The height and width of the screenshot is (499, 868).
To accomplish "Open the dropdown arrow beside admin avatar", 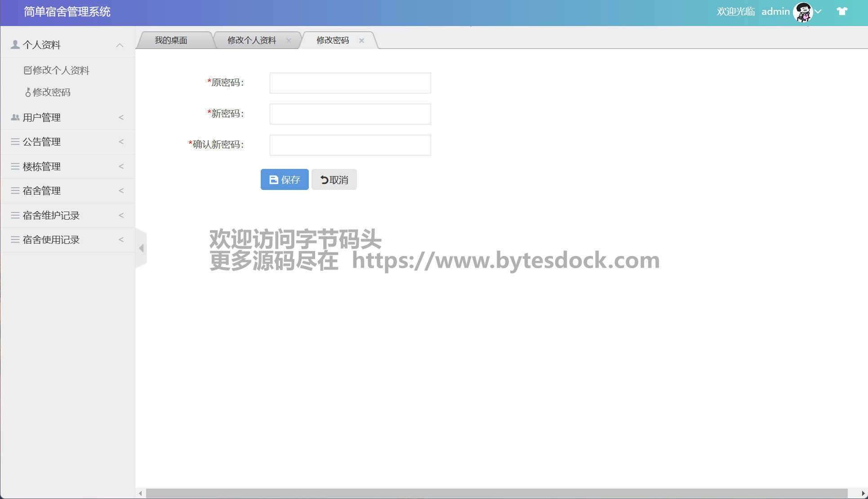I will [x=819, y=12].
